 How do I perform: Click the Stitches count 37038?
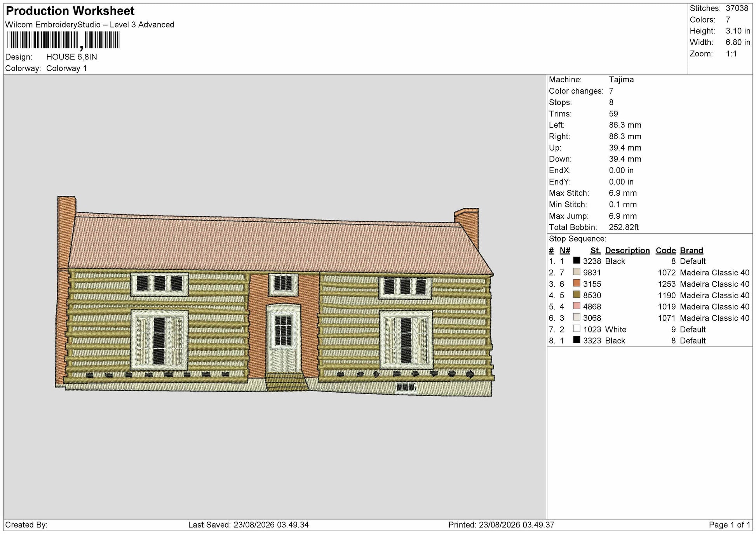(x=737, y=8)
